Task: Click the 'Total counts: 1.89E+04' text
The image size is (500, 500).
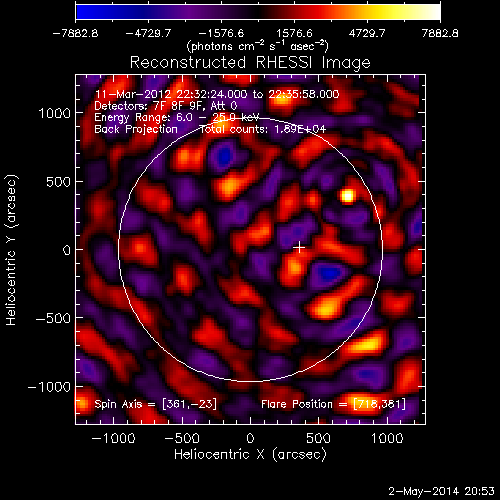Action: [263, 129]
